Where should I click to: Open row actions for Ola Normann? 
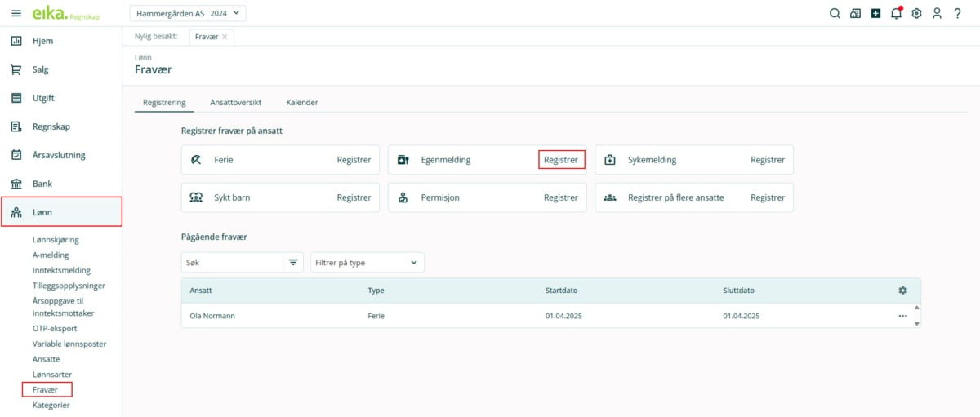pos(902,316)
